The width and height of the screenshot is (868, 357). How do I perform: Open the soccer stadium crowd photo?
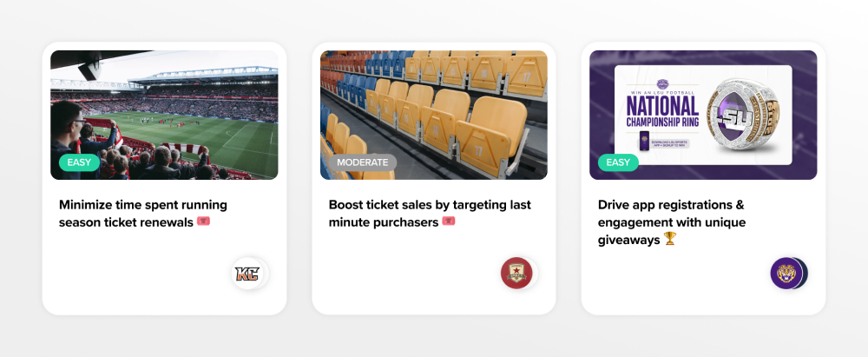(164, 115)
